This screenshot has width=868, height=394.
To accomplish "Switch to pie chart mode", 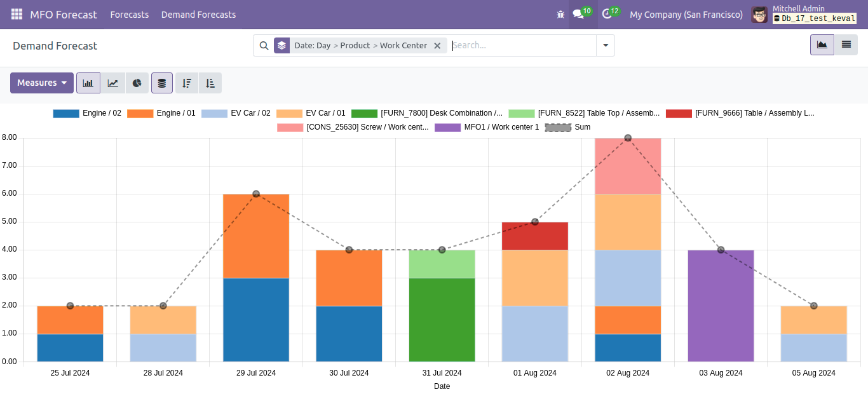I will click(137, 83).
